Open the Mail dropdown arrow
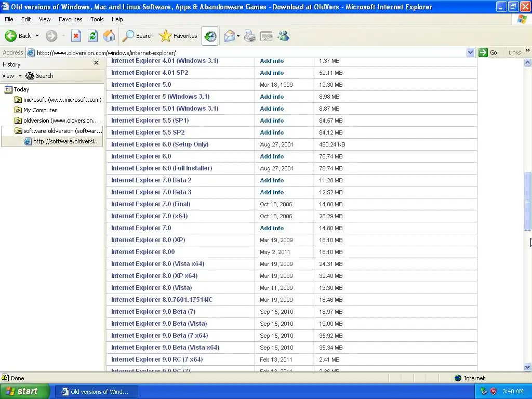 click(x=238, y=36)
